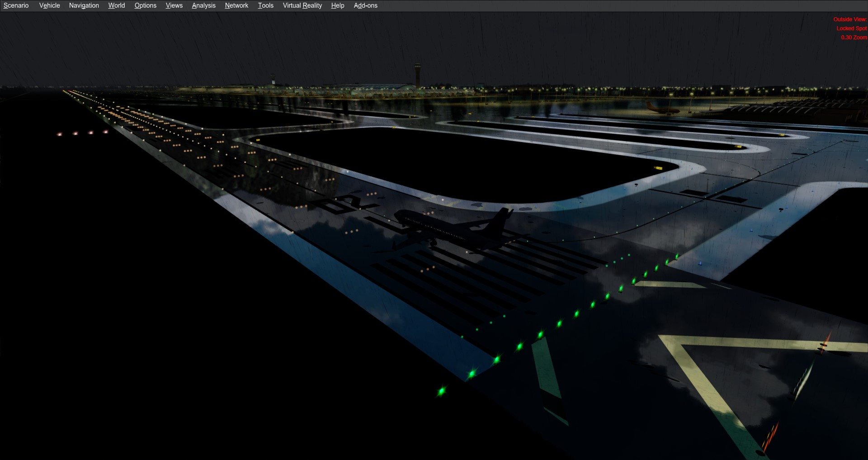Select the Analysis menu
The image size is (868, 460).
click(203, 5)
